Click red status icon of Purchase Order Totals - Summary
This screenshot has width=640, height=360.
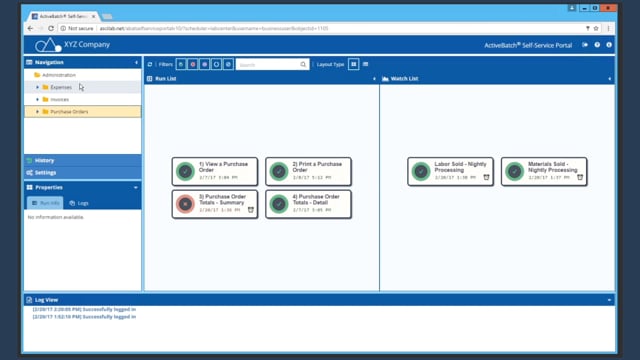185,204
